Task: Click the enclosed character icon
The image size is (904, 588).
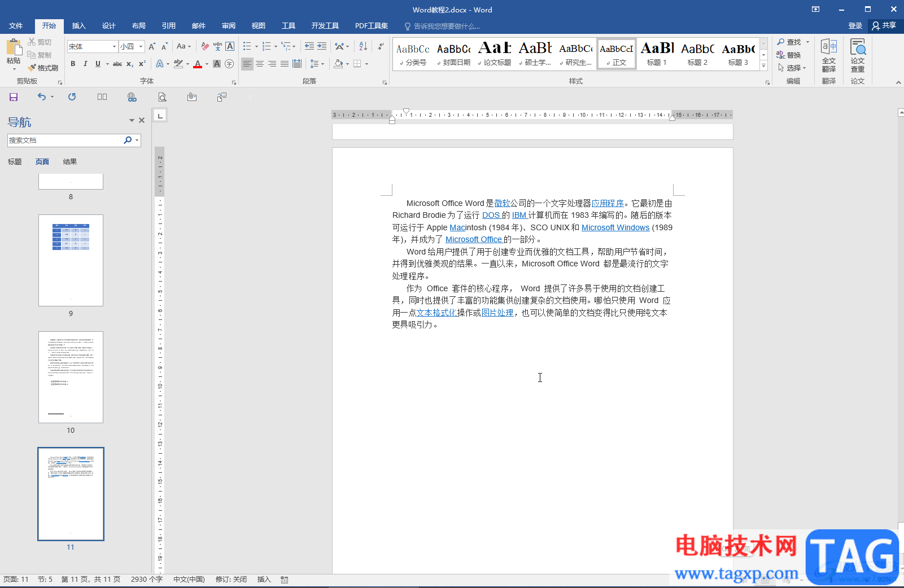Action: click(x=229, y=64)
